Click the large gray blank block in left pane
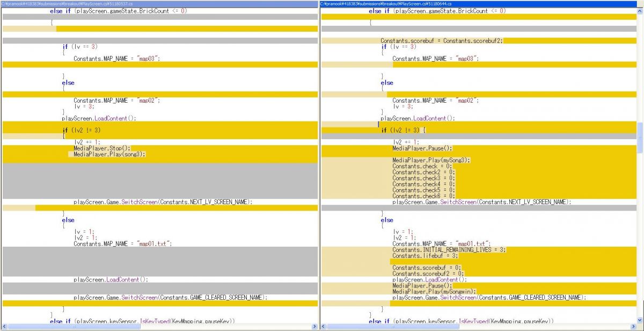This screenshot has height=331, width=644. coord(160,180)
